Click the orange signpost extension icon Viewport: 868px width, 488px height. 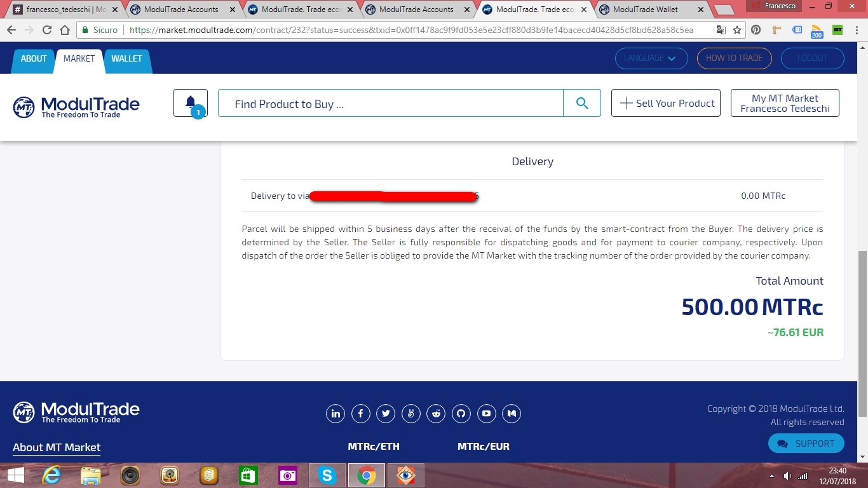[776, 30]
